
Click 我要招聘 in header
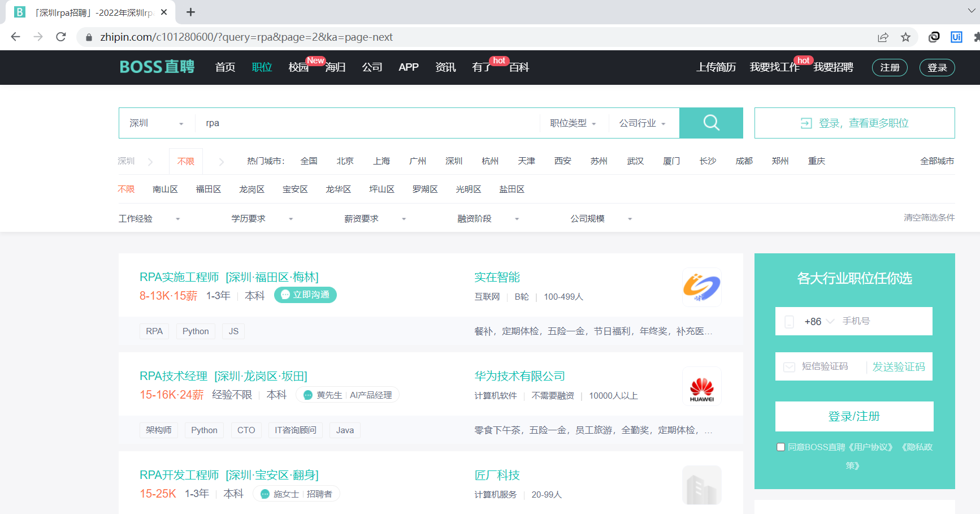[833, 67]
